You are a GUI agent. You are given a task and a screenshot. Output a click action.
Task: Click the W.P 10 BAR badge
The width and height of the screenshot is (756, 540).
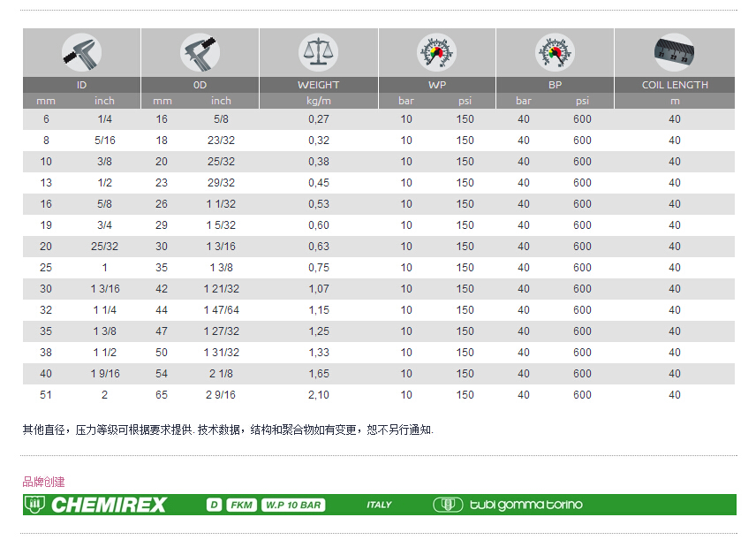pos(293,505)
